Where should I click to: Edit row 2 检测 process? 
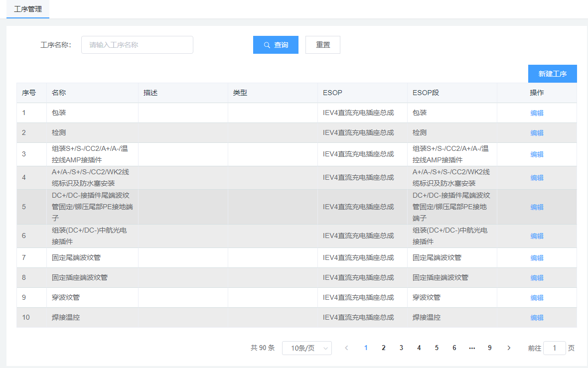[537, 133]
